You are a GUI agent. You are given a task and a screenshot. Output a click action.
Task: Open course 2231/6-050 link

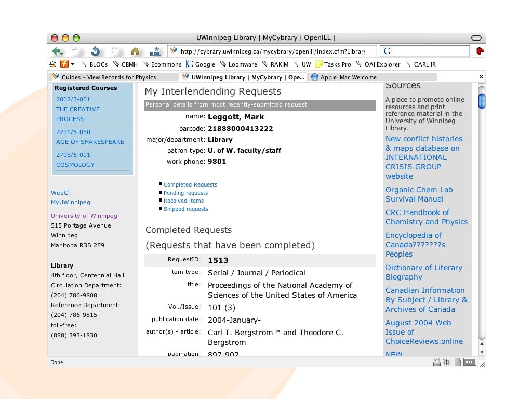coord(73,132)
